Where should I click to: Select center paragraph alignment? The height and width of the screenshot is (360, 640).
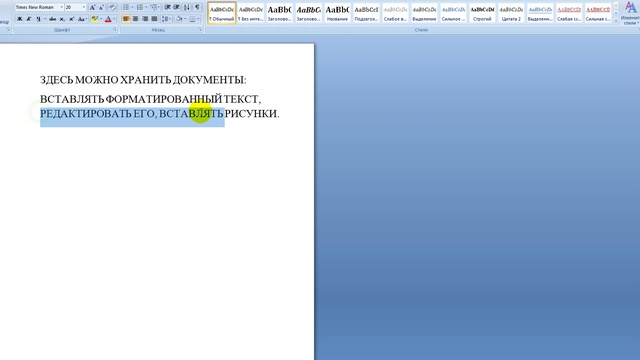coord(136,19)
